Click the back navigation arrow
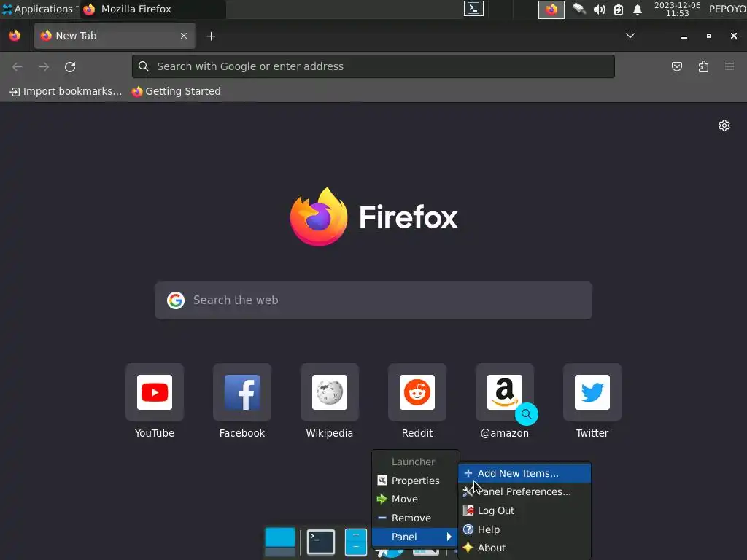This screenshot has height=560, width=747. click(18, 66)
